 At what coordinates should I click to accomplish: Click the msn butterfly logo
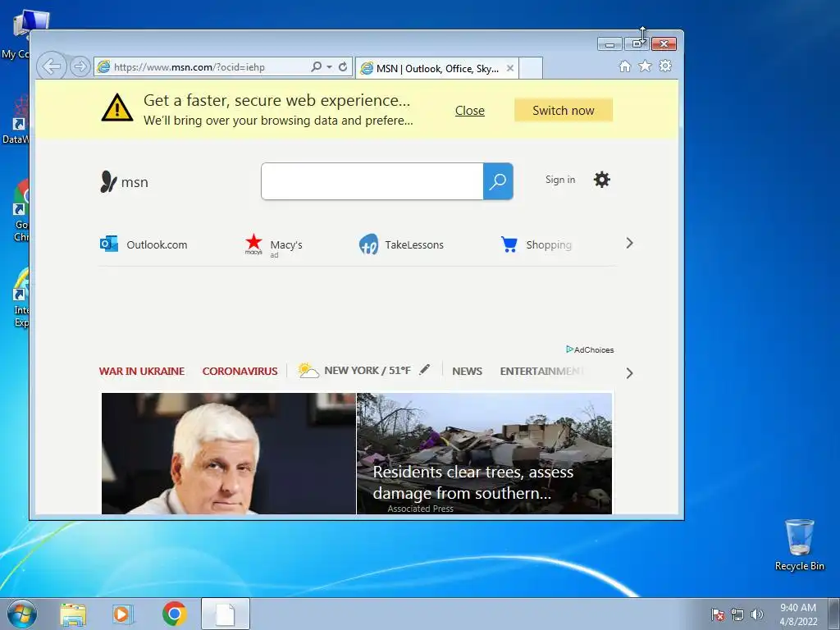(x=125, y=181)
